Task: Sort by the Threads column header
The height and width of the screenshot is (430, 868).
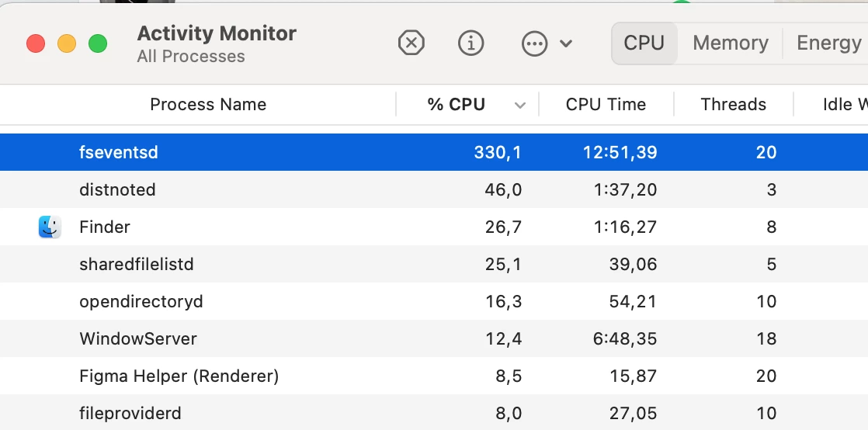Action: [x=734, y=105]
